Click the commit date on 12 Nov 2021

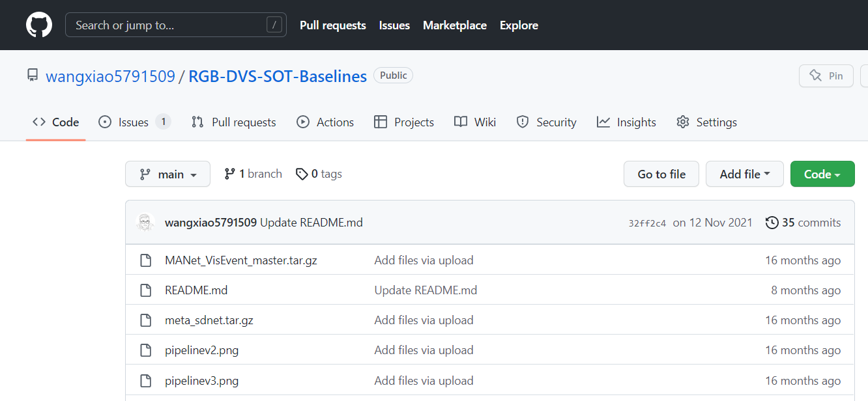pyautogui.click(x=713, y=223)
